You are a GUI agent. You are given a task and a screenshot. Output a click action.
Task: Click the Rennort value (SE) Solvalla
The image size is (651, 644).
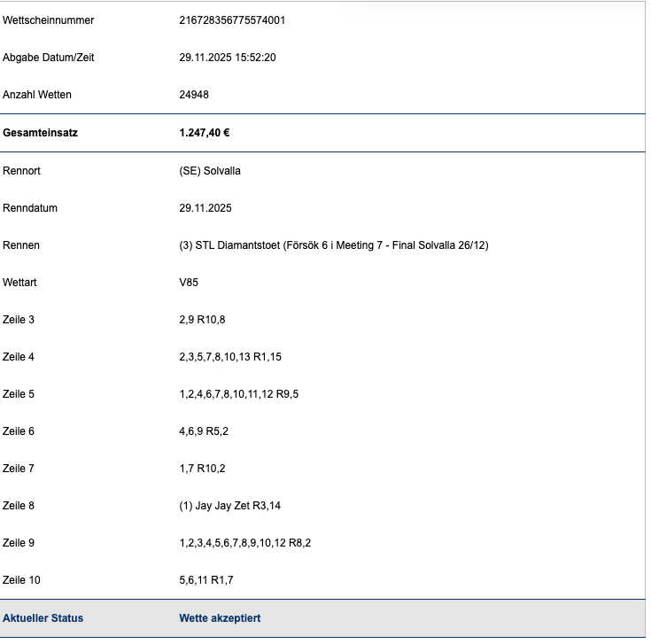click(x=210, y=171)
